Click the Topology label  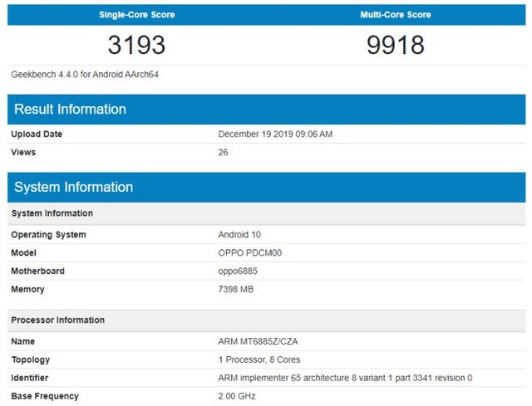tap(31, 360)
